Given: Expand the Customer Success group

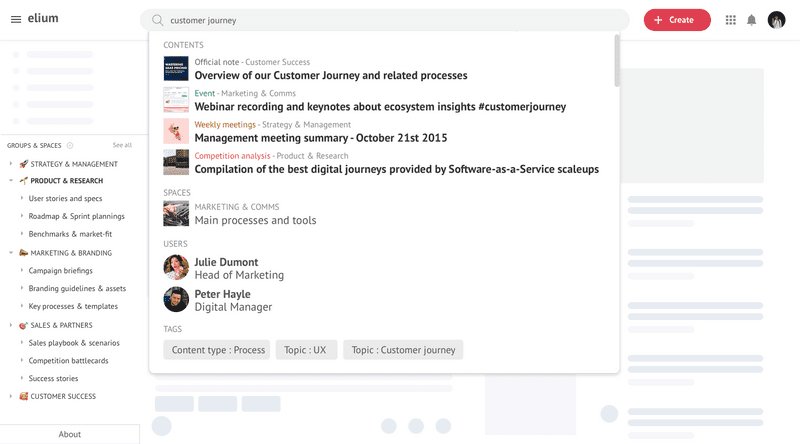Looking at the screenshot, I should click(x=11, y=396).
